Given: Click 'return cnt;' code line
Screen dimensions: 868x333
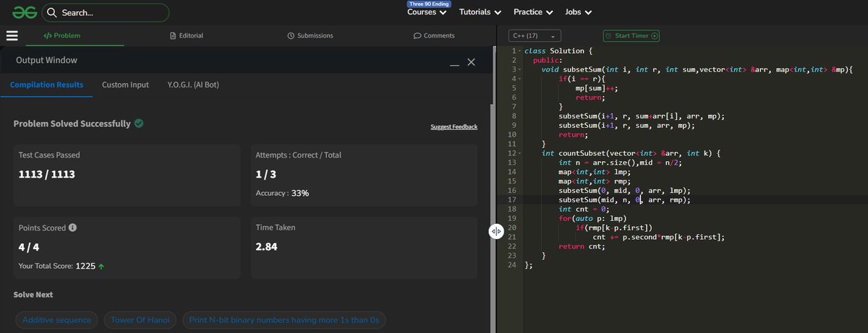Looking at the screenshot, I should click(x=582, y=246).
